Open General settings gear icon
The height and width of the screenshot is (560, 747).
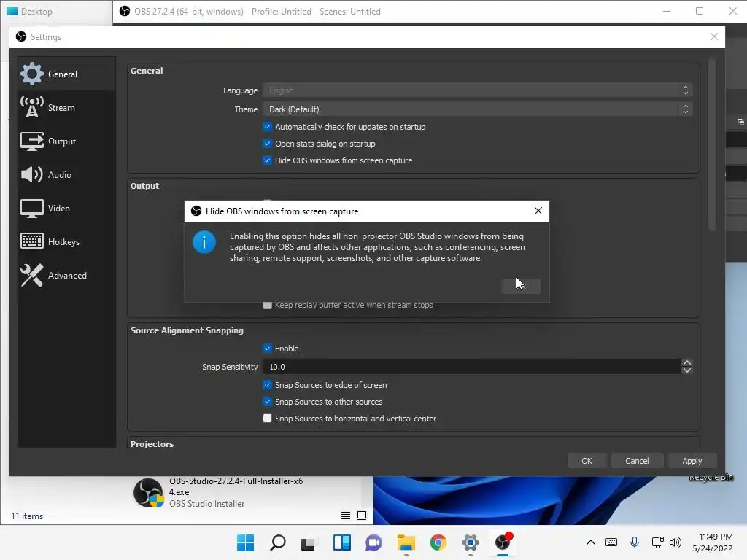point(32,74)
